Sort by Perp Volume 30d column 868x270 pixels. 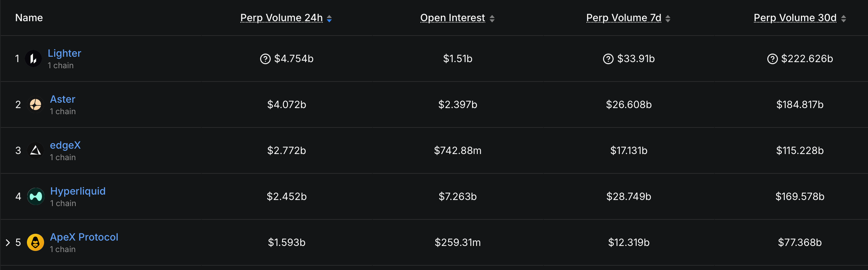tap(795, 18)
